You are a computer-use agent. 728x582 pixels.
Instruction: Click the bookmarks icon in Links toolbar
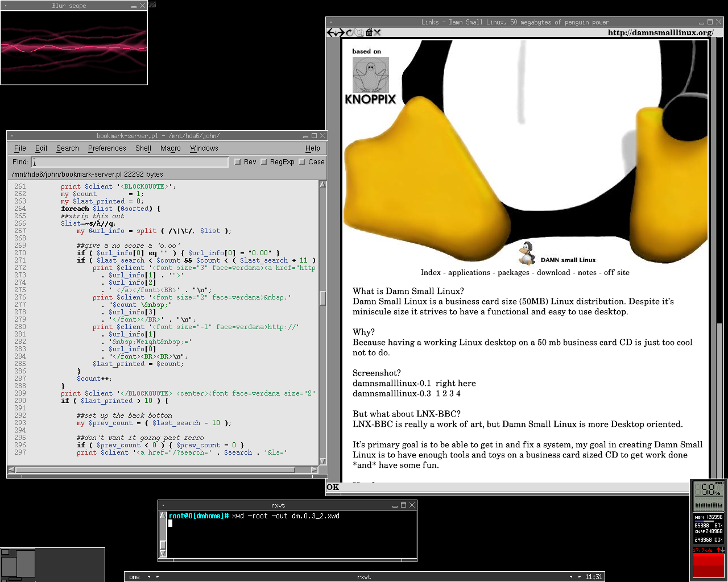click(x=359, y=32)
